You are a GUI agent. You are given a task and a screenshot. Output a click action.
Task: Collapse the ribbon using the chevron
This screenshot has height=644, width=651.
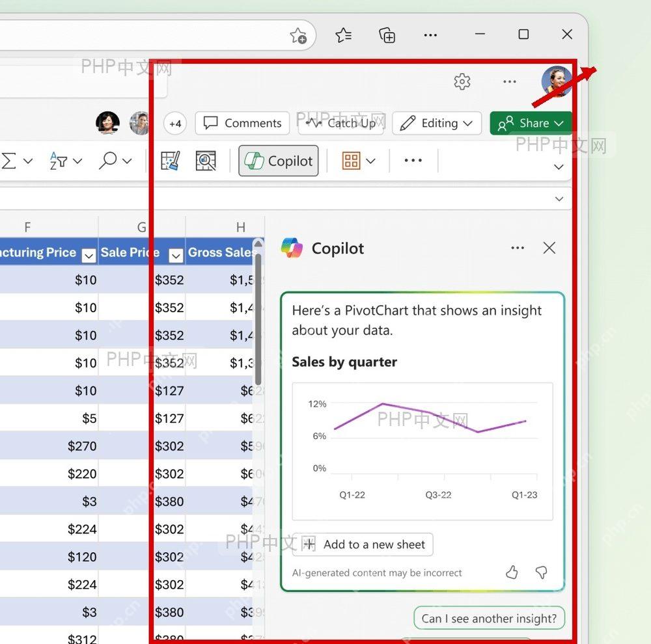(559, 167)
